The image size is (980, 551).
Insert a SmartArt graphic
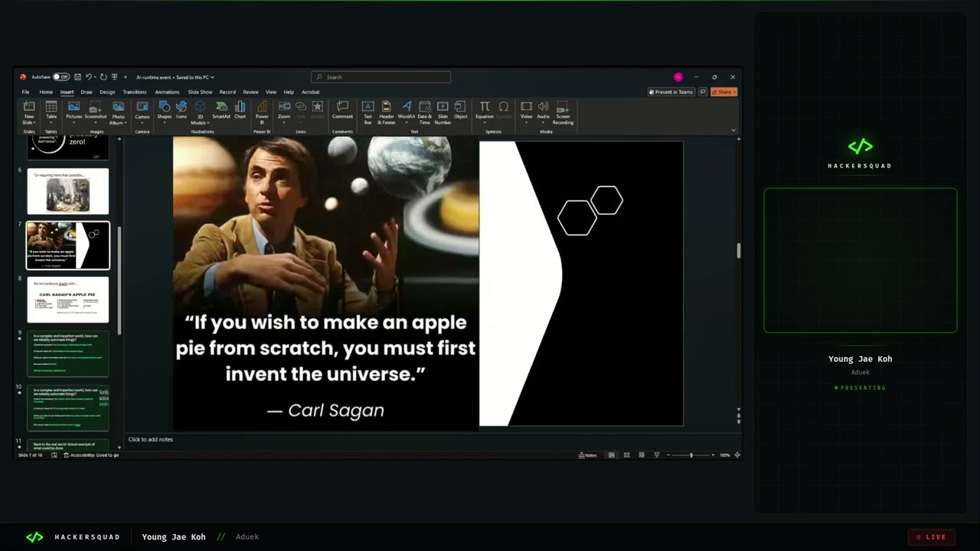(x=221, y=110)
